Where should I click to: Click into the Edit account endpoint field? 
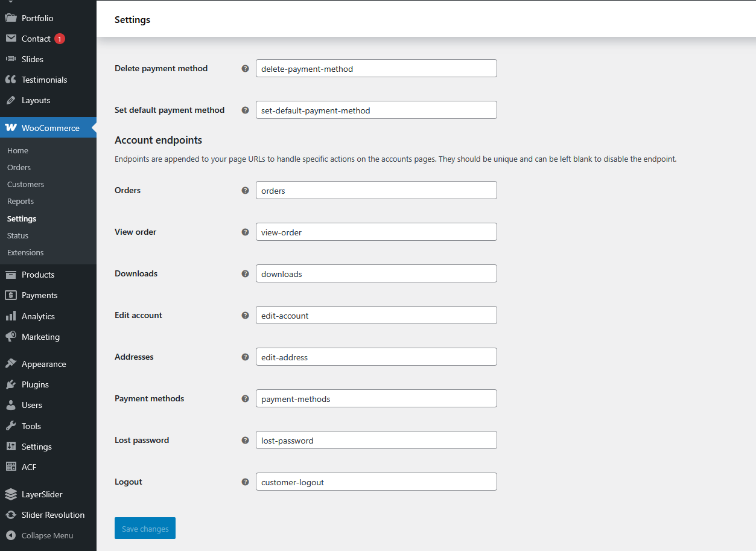coord(376,315)
